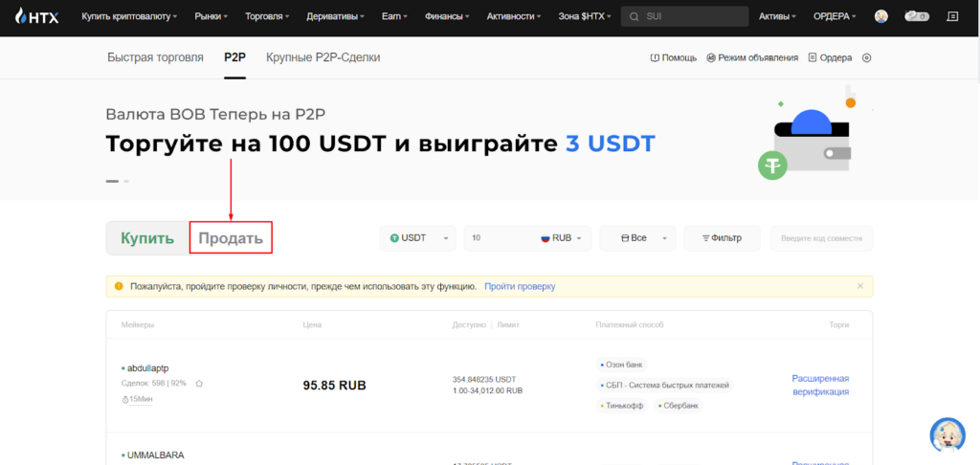
Task: Toggle the switch next to the profile avatar
Action: [x=916, y=16]
